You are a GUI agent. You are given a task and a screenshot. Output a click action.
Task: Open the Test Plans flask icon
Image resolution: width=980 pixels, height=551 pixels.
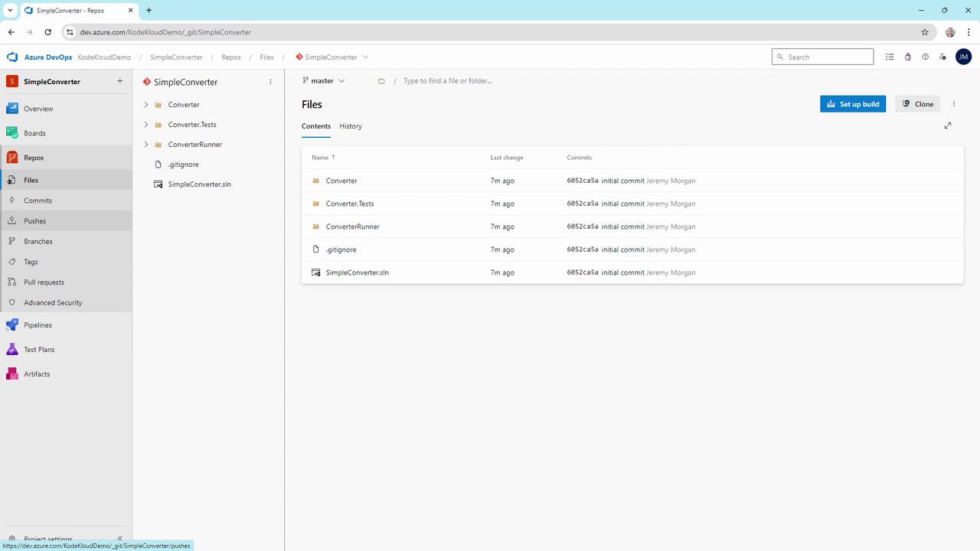point(11,349)
